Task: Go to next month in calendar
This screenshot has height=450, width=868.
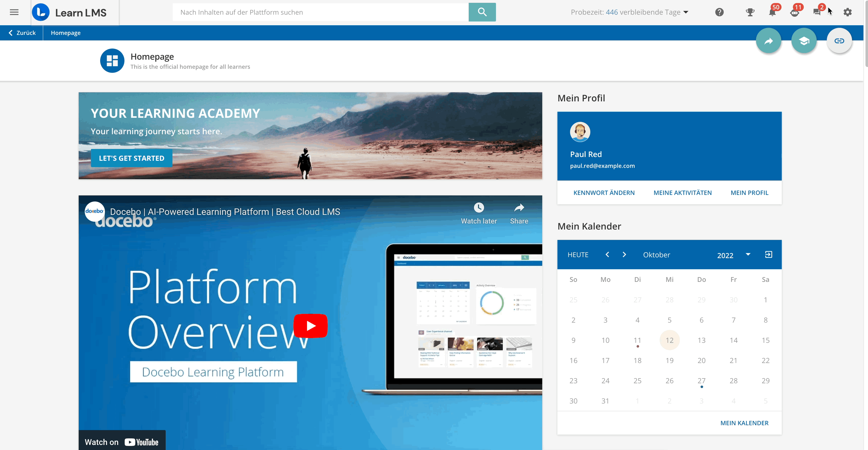Action: coord(624,255)
